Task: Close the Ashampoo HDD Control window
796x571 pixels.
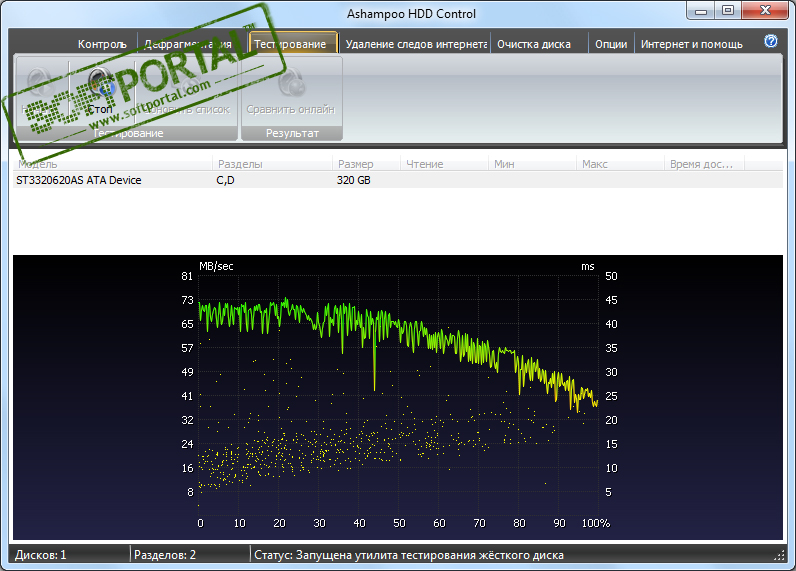Action: coord(766,11)
